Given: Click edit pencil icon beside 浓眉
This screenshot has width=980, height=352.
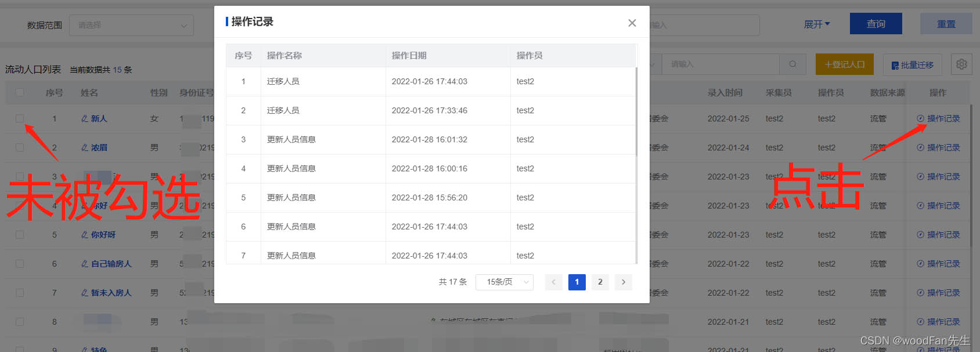Looking at the screenshot, I should point(85,148).
